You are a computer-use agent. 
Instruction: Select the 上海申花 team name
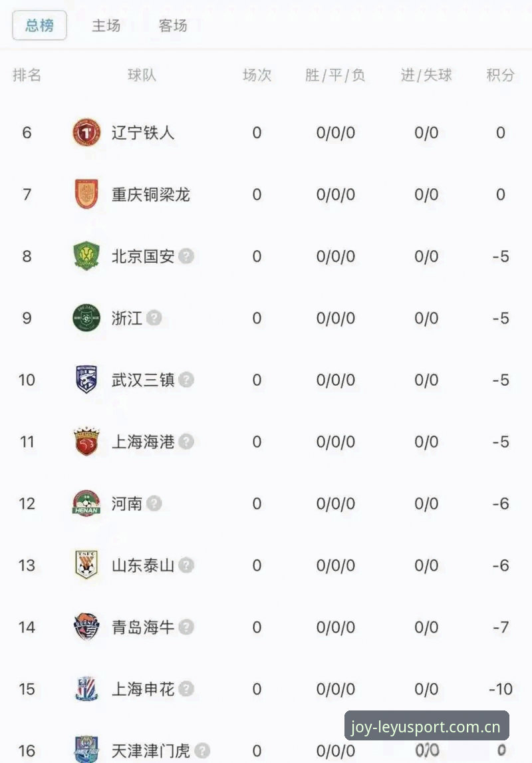(x=143, y=688)
